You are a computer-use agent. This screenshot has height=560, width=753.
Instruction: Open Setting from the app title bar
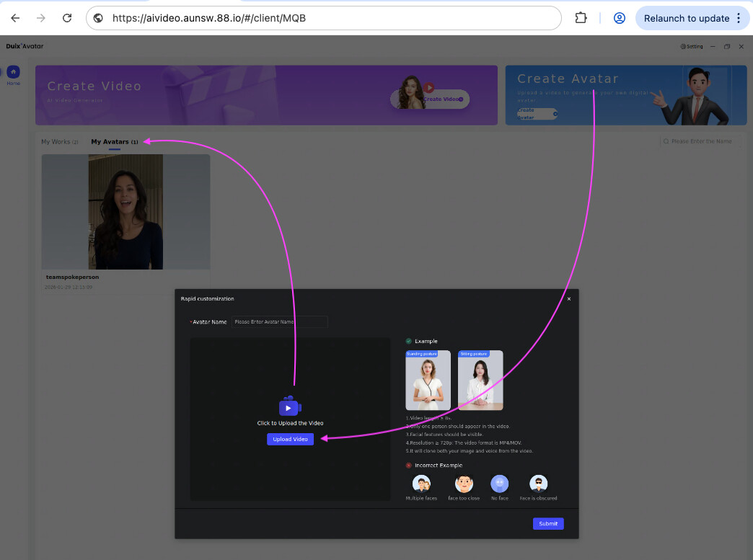coord(691,46)
